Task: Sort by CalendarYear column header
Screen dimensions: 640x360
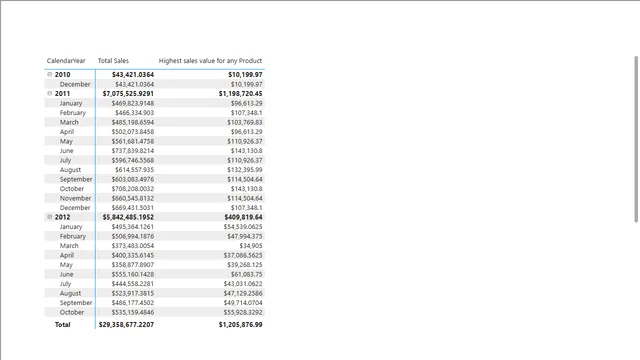Action: pos(66,61)
